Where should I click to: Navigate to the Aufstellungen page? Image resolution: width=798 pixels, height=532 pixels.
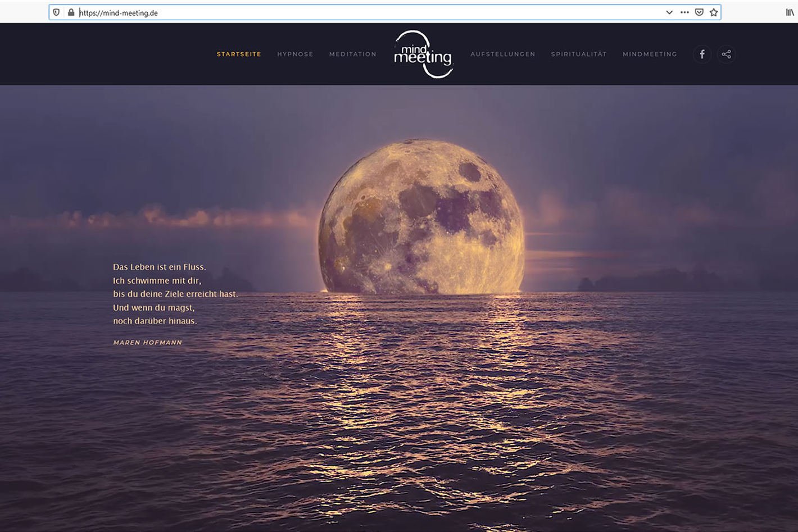pyautogui.click(x=502, y=54)
